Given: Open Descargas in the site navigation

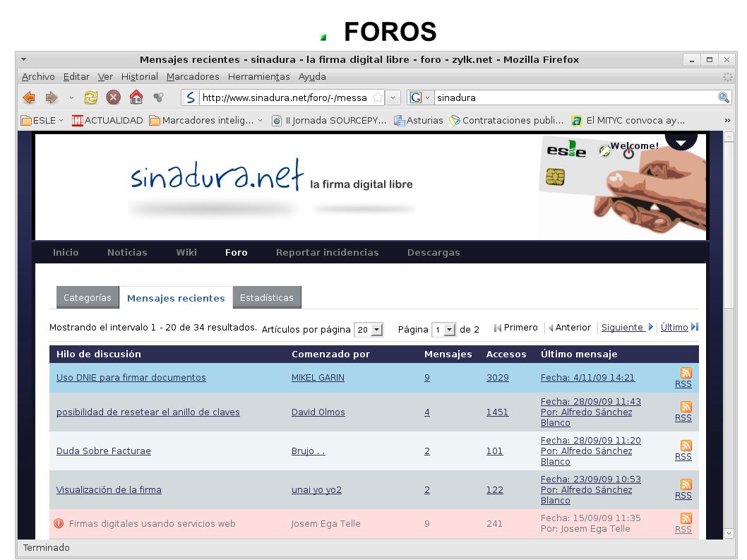Looking at the screenshot, I should (x=434, y=253).
